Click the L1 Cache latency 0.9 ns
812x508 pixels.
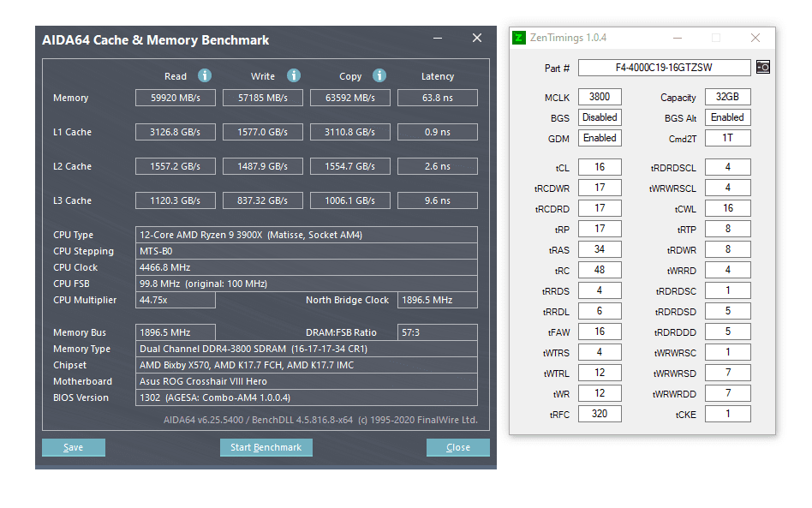438,132
